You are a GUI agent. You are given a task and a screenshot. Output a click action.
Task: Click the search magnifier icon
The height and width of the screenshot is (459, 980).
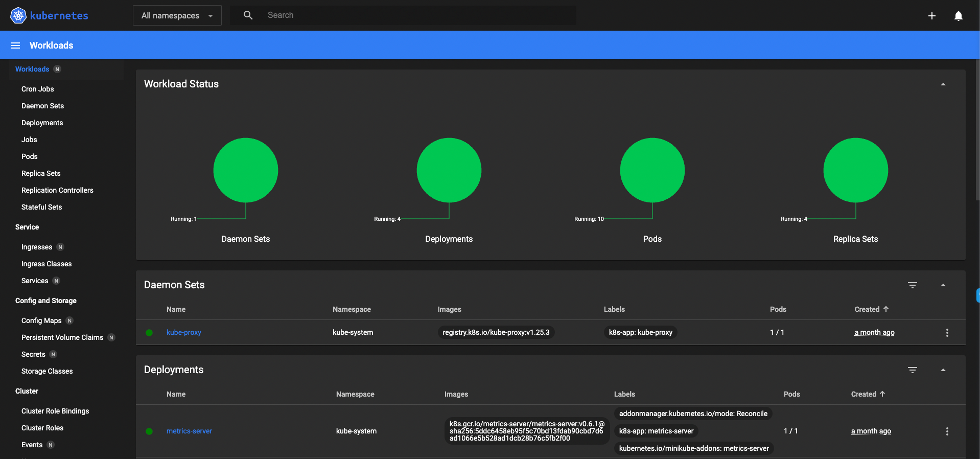pos(248,15)
